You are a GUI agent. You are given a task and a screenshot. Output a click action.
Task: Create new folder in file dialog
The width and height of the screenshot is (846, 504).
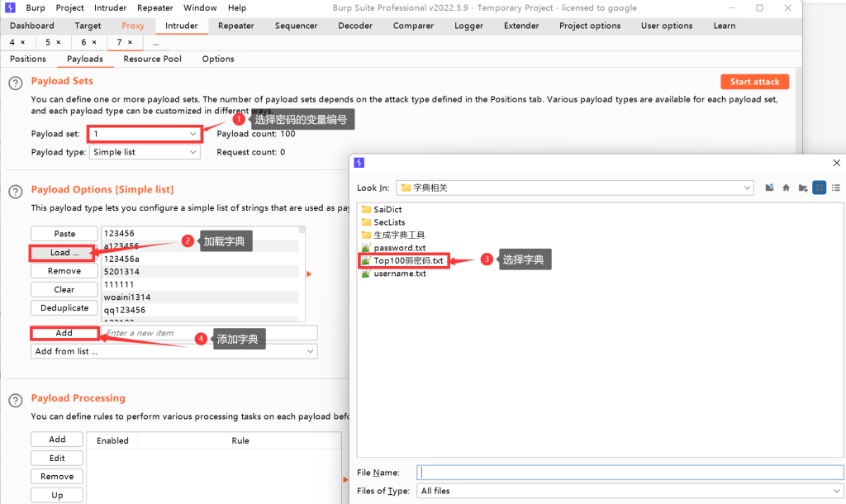click(x=803, y=188)
